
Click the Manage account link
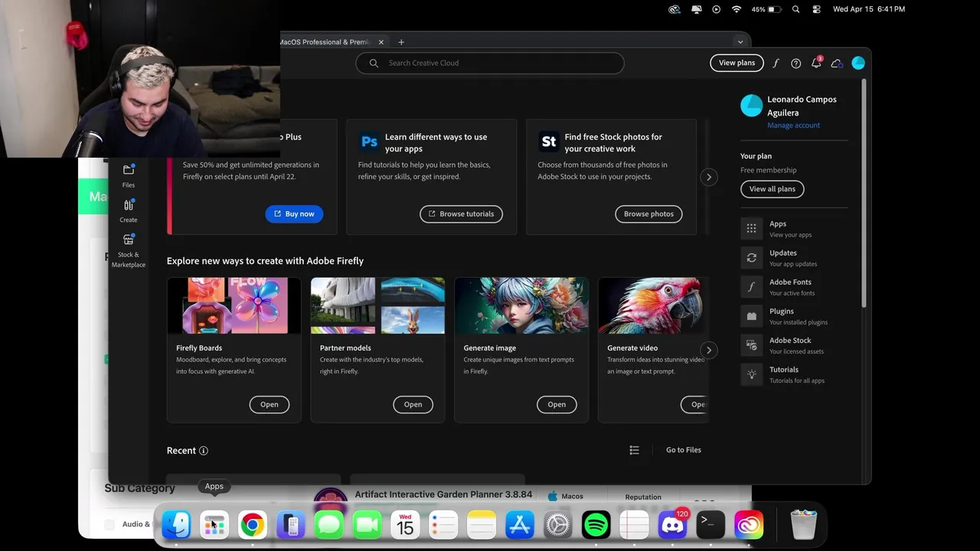click(x=793, y=126)
